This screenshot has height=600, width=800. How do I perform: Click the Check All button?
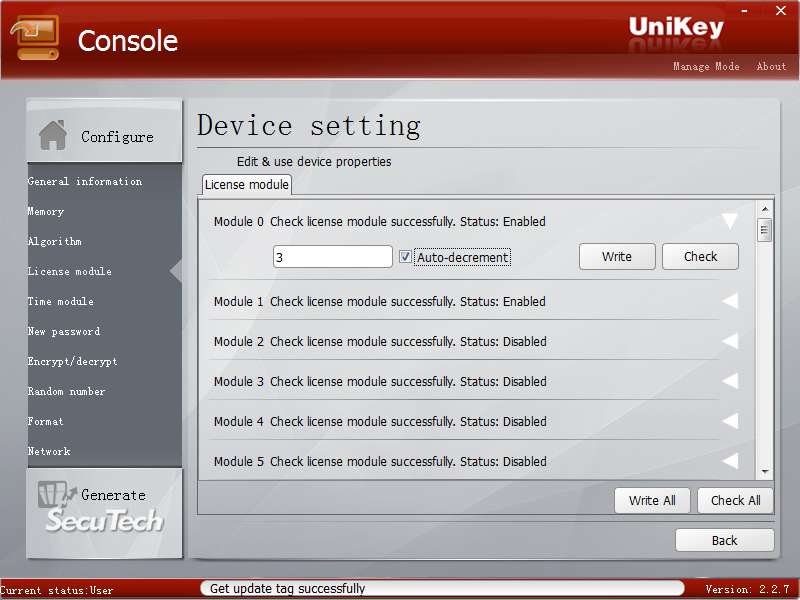click(735, 501)
